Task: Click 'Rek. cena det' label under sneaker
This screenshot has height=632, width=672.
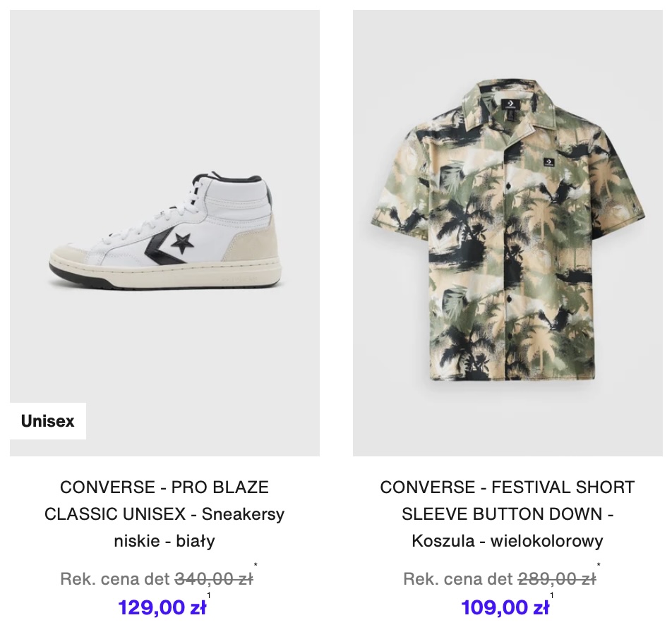Action: pos(115,579)
